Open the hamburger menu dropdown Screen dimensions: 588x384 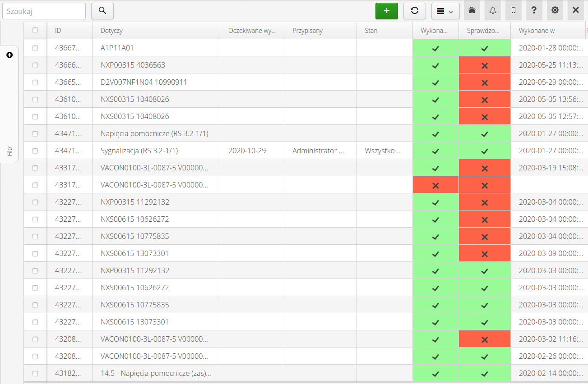click(445, 11)
